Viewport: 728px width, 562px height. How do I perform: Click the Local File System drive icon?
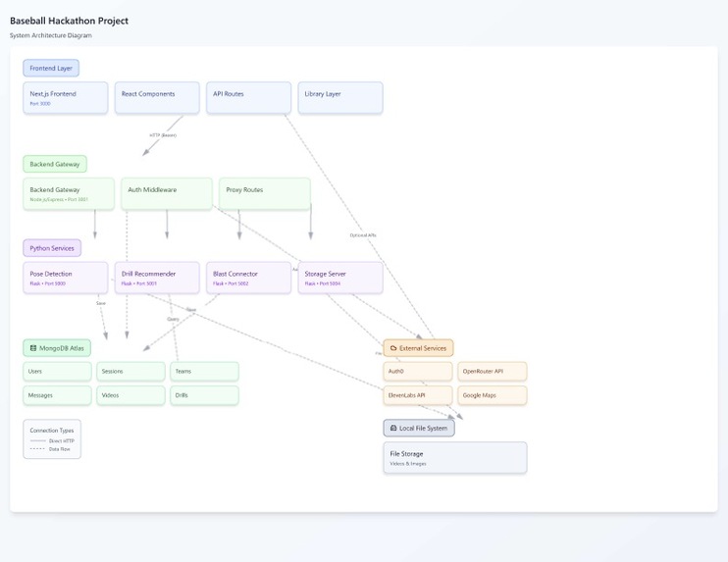click(393, 429)
